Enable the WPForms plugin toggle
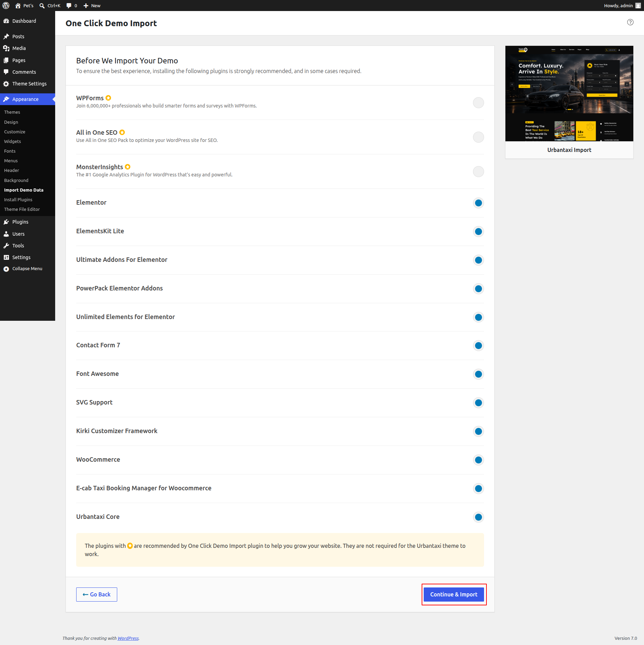This screenshot has height=645, width=644. click(x=478, y=103)
